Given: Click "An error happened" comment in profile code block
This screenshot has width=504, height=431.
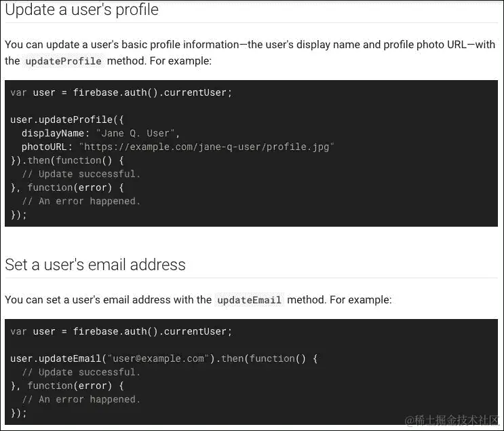Looking at the screenshot, I should [x=81, y=201].
